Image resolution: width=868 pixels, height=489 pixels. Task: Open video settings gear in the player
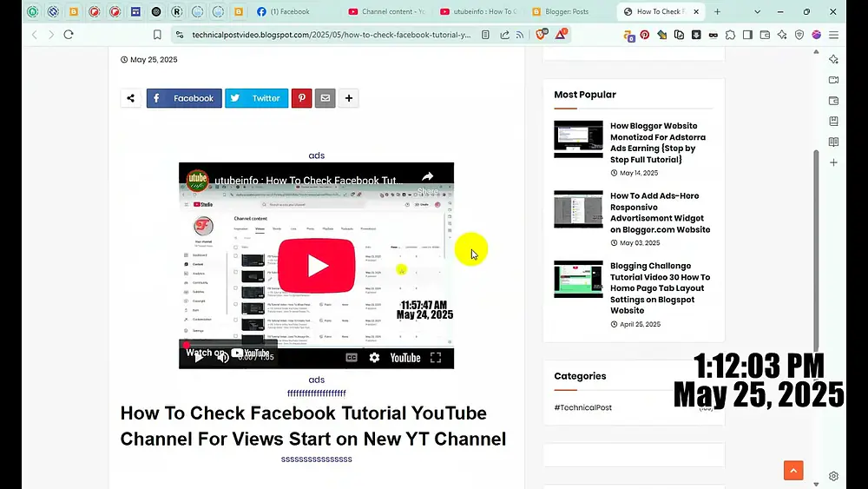(x=375, y=358)
